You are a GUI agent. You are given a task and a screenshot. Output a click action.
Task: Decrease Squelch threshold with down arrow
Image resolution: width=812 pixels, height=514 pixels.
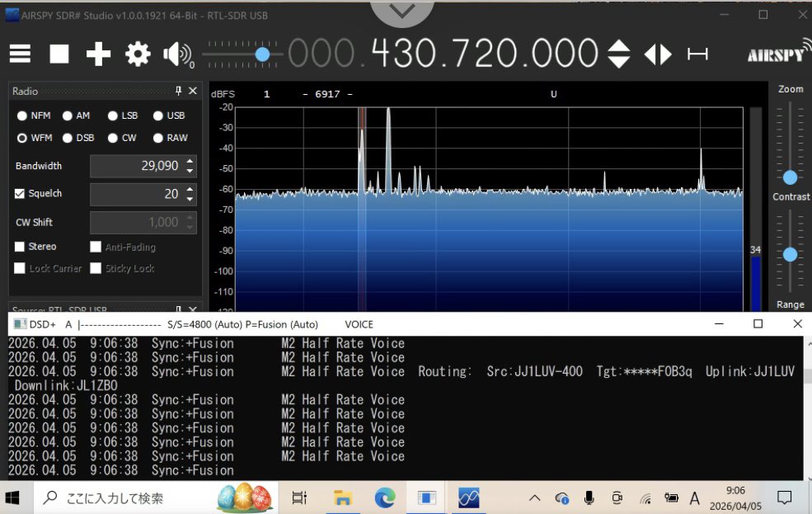190,199
